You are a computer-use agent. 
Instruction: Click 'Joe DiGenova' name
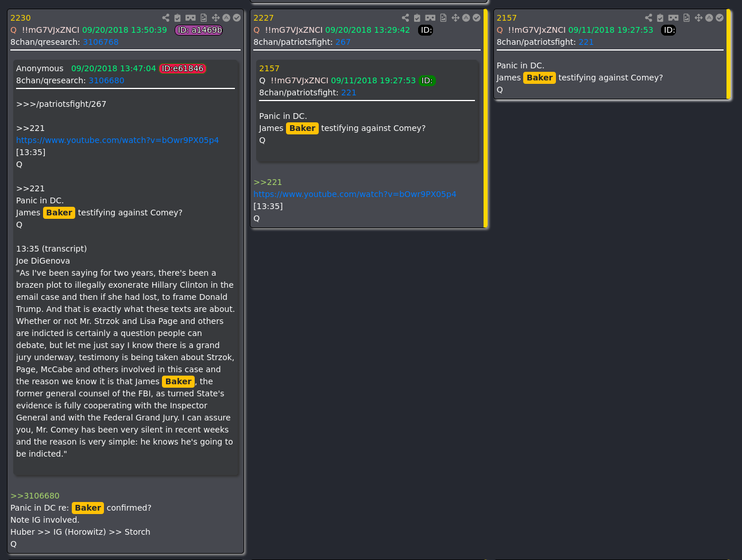click(43, 261)
